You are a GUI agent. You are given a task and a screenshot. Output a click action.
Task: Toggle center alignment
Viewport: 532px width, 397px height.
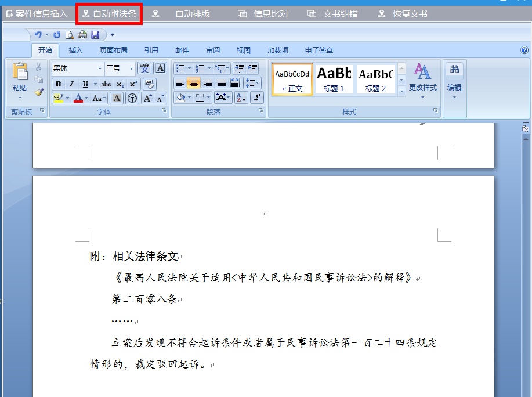[x=194, y=83]
